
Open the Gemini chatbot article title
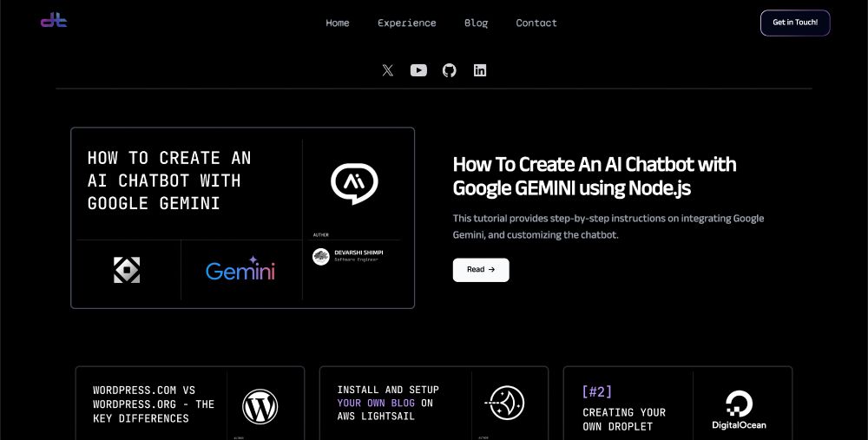tap(595, 176)
